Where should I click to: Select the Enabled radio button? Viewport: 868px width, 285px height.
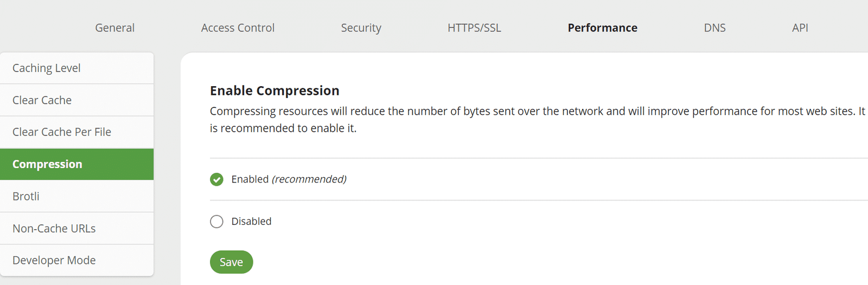pos(216,179)
